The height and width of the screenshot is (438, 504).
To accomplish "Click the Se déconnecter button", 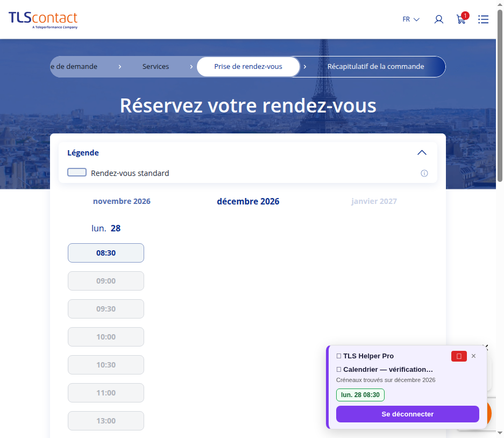I will (408, 414).
